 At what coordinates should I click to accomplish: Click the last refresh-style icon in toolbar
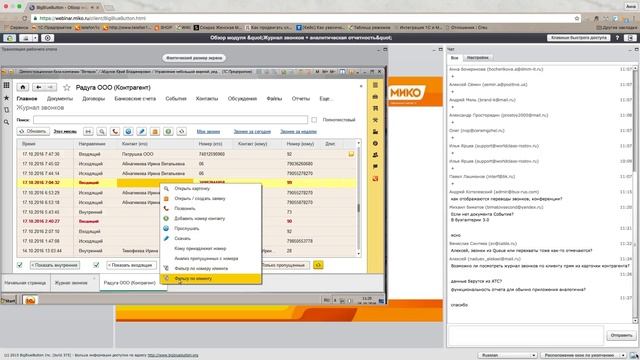tap(182, 131)
